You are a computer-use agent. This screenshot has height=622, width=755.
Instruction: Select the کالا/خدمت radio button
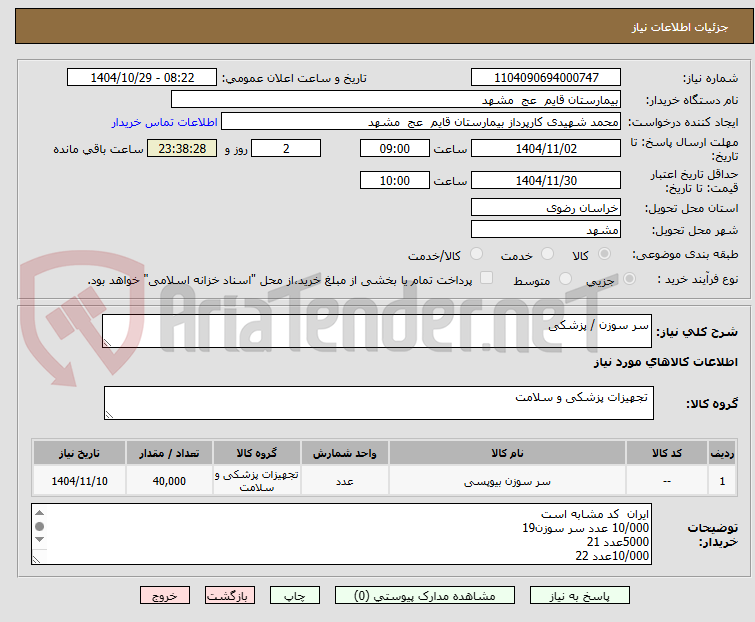click(x=476, y=254)
